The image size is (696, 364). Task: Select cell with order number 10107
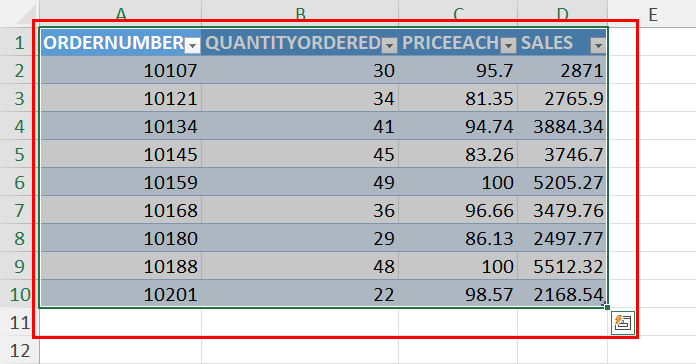point(120,70)
